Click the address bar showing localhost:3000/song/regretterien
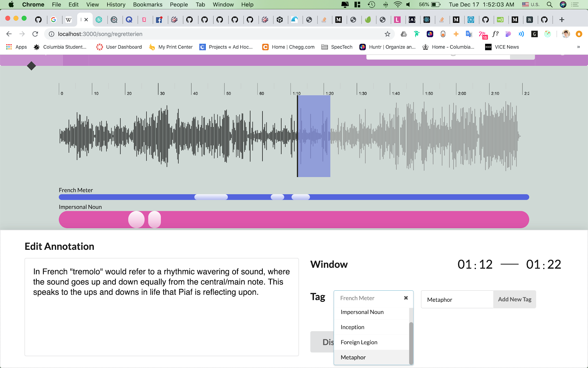This screenshot has height=368, width=588. click(219, 34)
